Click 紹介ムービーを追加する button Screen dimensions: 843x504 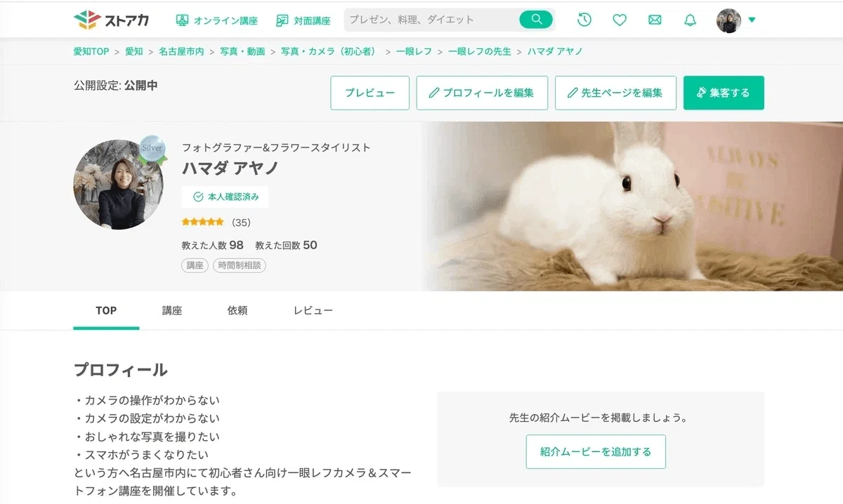point(596,452)
